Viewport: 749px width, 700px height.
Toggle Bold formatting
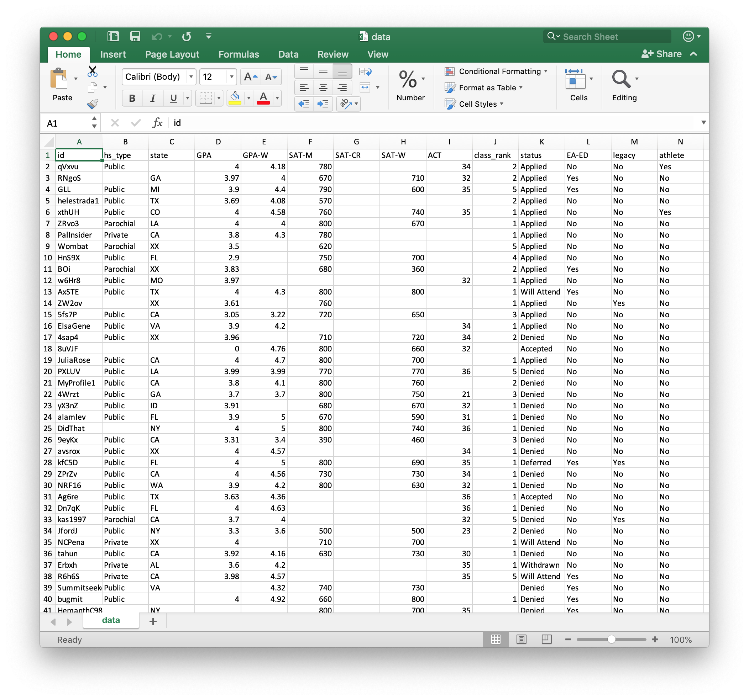point(132,98)
